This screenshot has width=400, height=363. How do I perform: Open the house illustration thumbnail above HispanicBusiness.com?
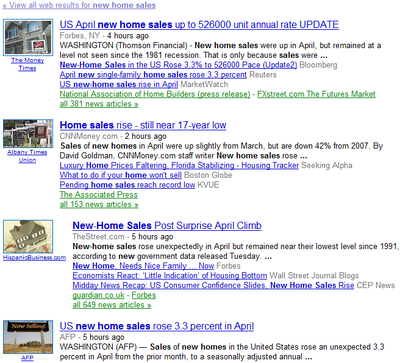pos(28,236)
